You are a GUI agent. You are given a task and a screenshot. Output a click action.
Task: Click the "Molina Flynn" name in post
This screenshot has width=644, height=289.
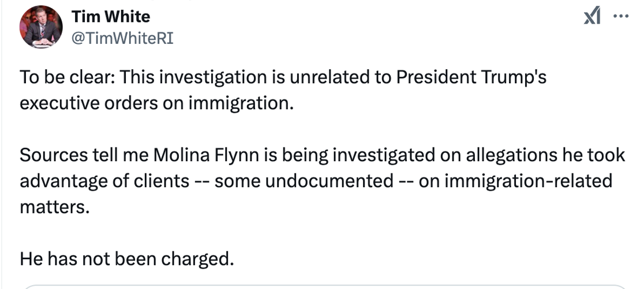(207, 155)
